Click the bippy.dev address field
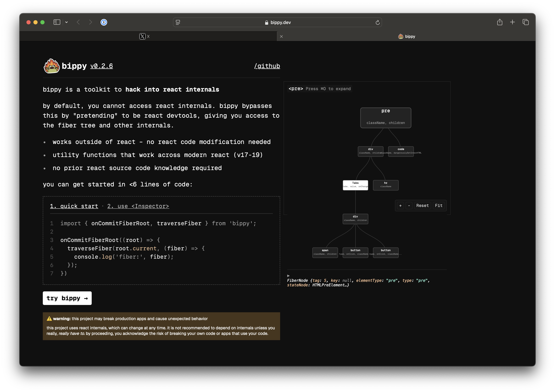The width and height of the screenshot is (555, 392). coord(277,22)
